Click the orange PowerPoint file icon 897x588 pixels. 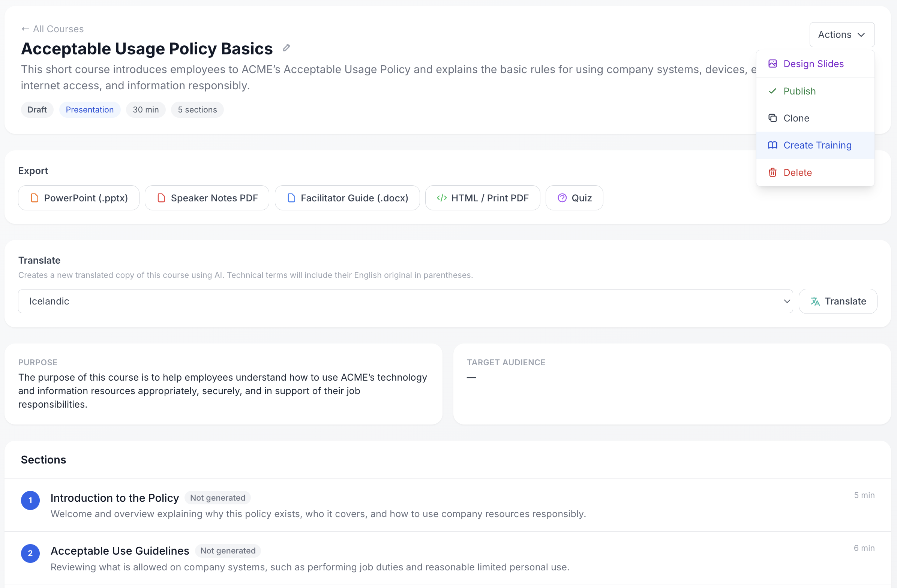click(x=34, y=198)
